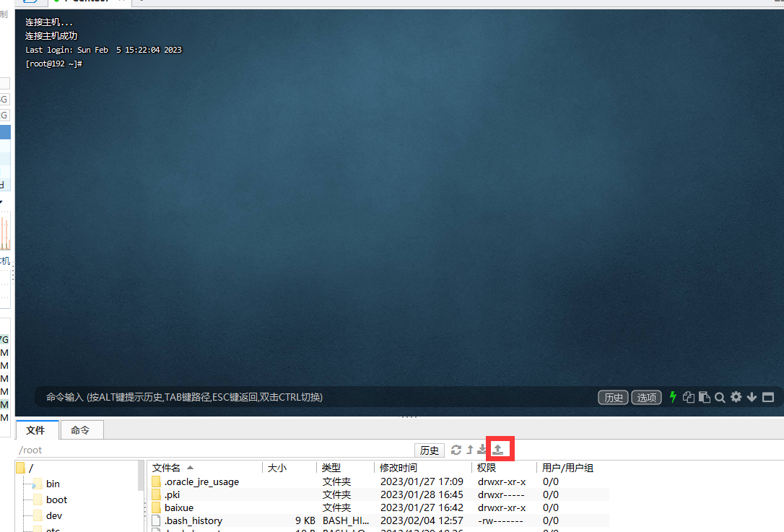Open terminal search via magnifier icon

click(720, 398)
